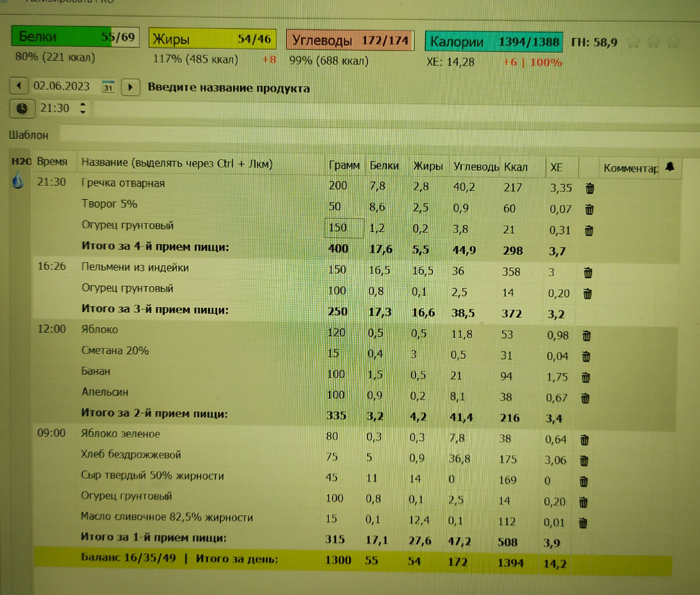Delete the Хлеб бездрожжевой entry
This screenshot has width=700, height=595.
(584, 461)
